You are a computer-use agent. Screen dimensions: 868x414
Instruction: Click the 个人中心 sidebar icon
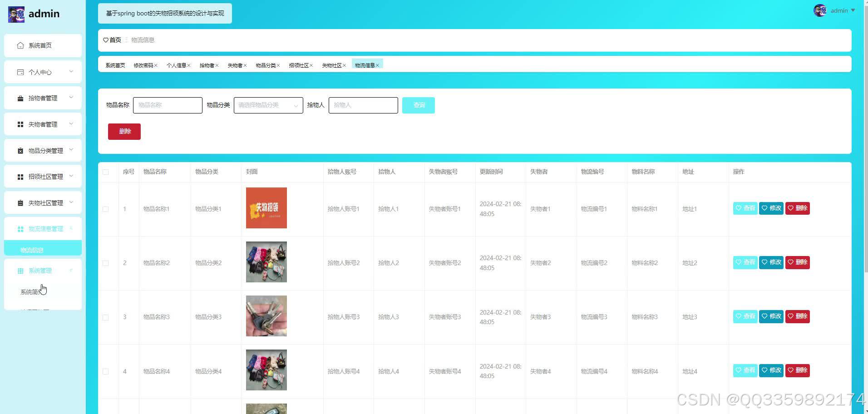[x=20, y=72]
